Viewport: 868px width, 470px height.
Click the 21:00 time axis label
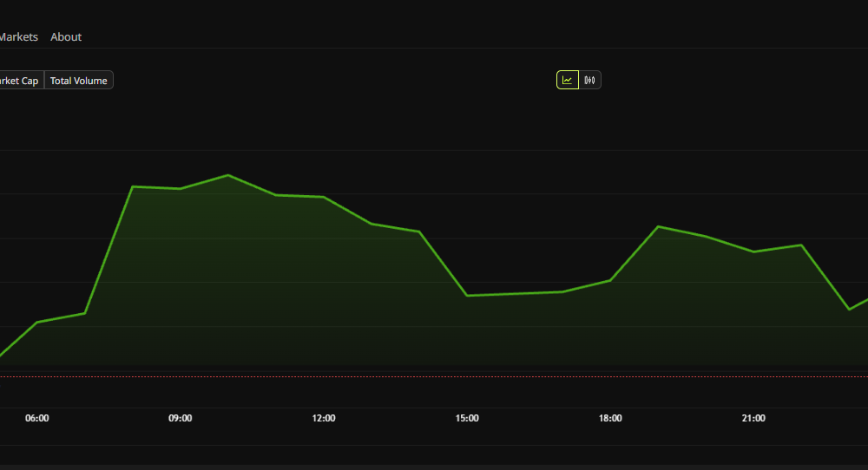(x=753, y=419)
